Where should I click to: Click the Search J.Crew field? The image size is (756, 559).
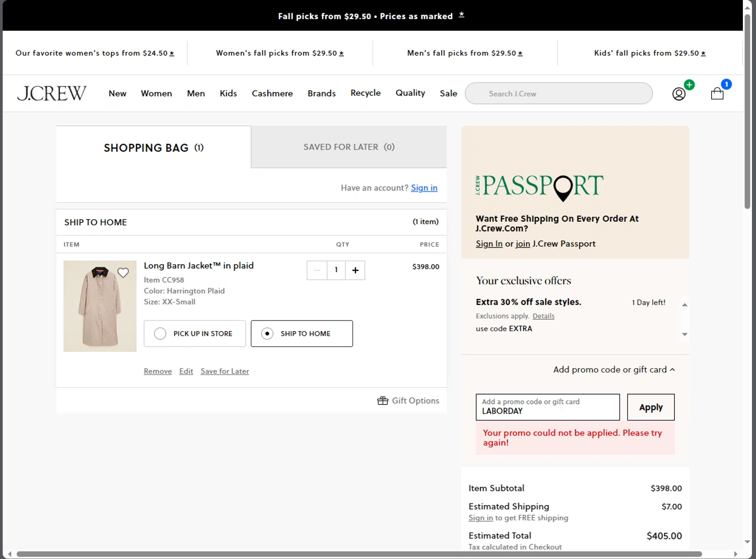(558, 93)
